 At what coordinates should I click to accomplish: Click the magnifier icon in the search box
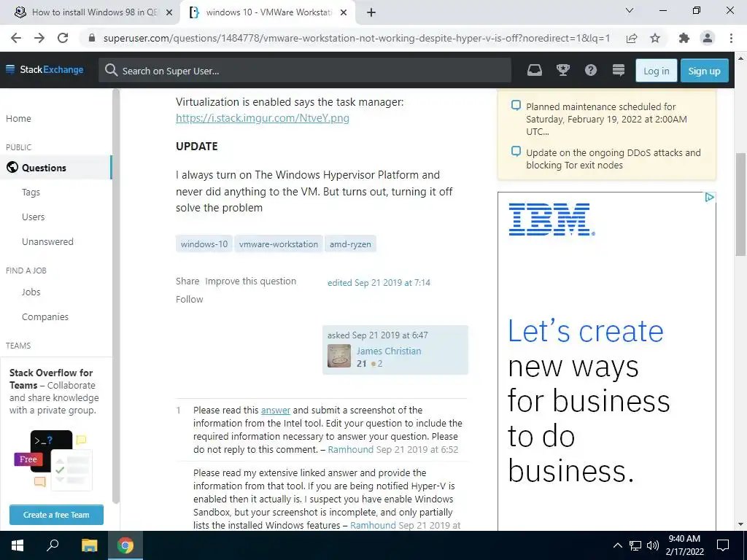tap(111, 71)
